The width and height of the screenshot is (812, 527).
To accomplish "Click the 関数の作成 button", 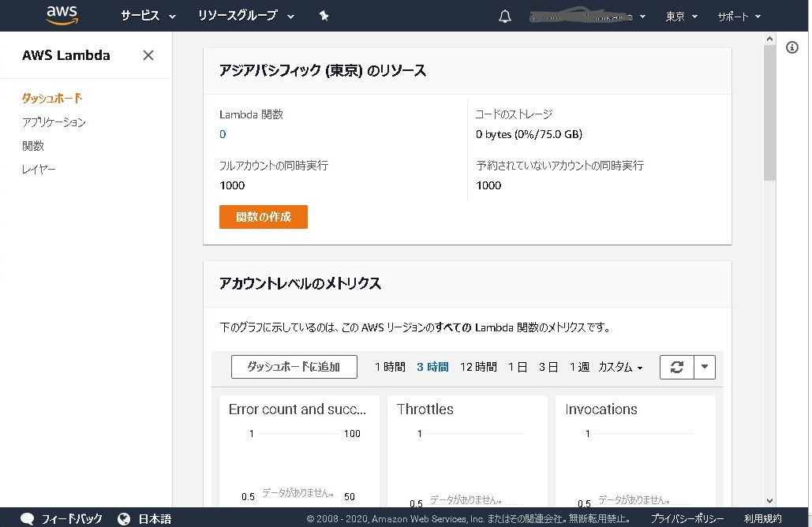I will (263, 216).
